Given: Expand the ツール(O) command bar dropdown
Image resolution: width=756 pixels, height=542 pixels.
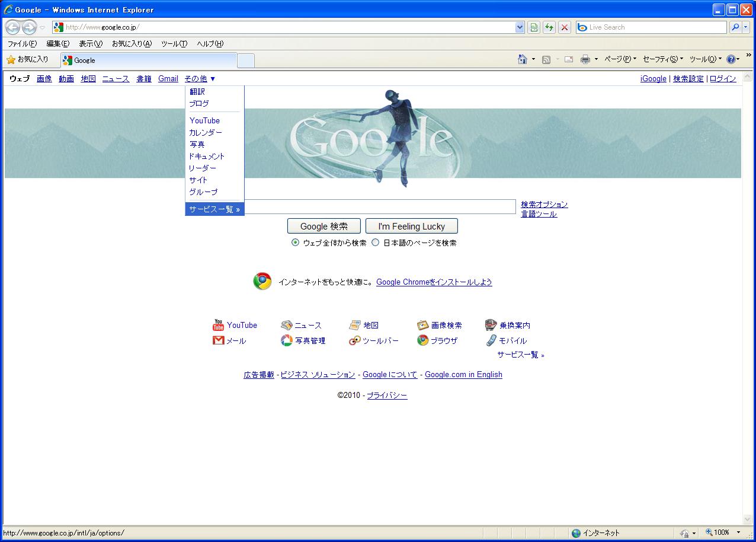Looking at the screenshot, I should [706, 59].
